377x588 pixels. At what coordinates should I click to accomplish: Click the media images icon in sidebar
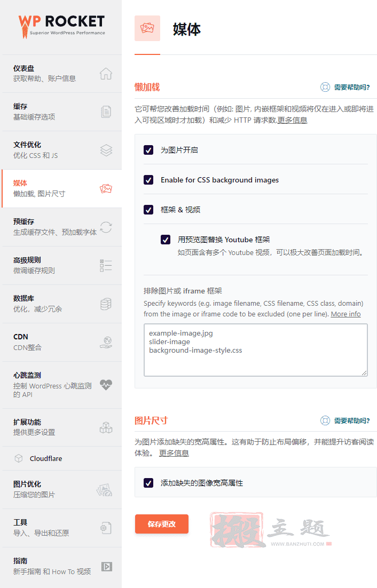(106, 189)
